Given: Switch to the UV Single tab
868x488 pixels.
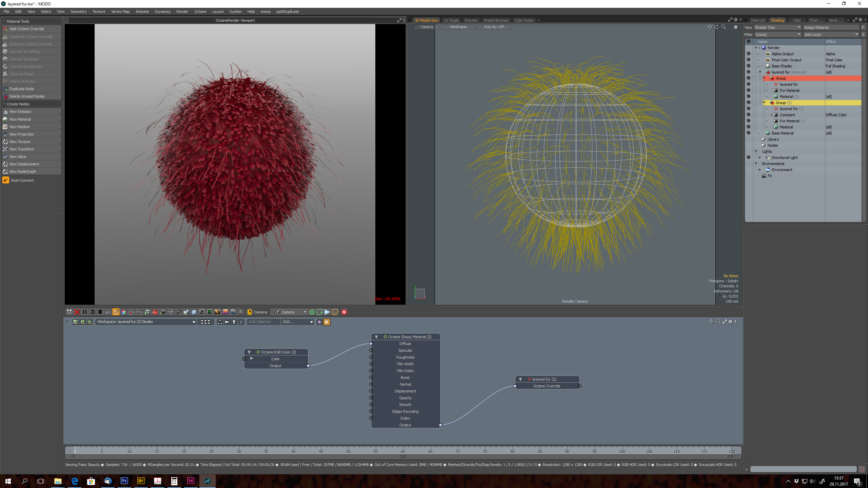Looking at the screenshot, I should [451, 20].
